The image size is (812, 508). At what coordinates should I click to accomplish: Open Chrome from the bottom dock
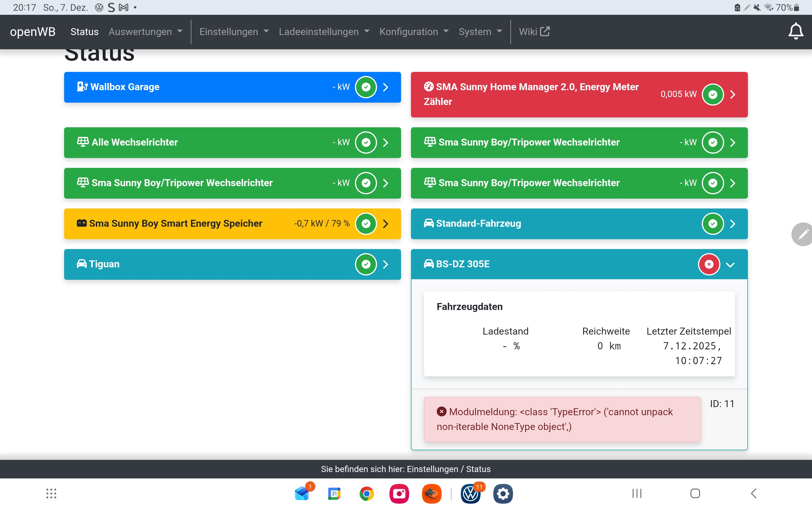[x=367, y=494]
